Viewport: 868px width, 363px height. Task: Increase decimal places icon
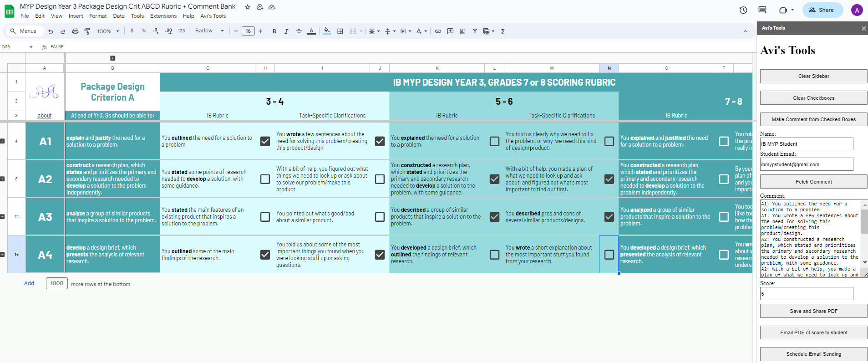168,31
